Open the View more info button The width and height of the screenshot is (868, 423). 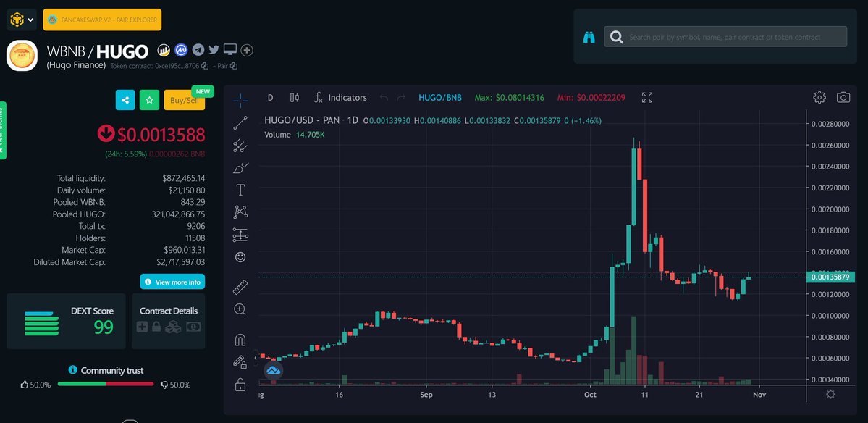[x=173, y=282]
